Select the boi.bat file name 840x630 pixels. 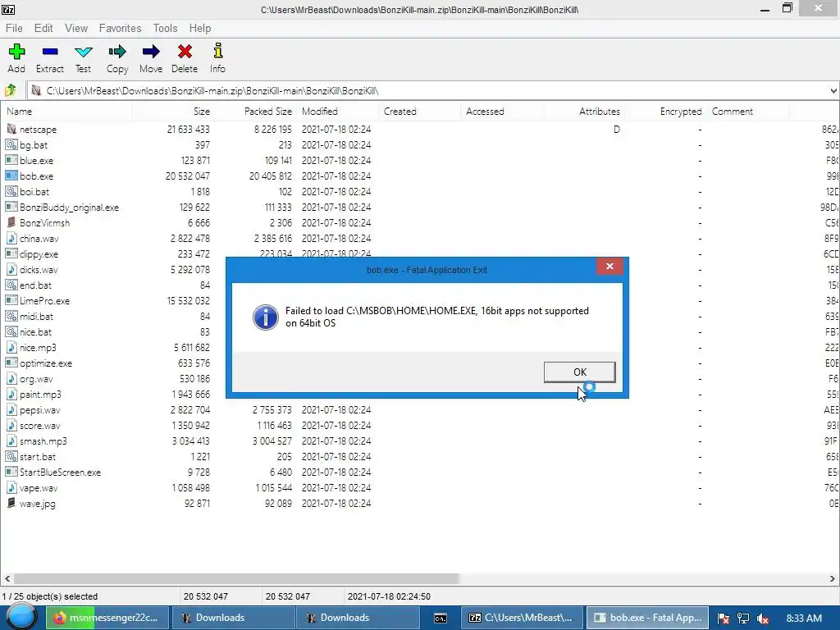coord(34,191)
